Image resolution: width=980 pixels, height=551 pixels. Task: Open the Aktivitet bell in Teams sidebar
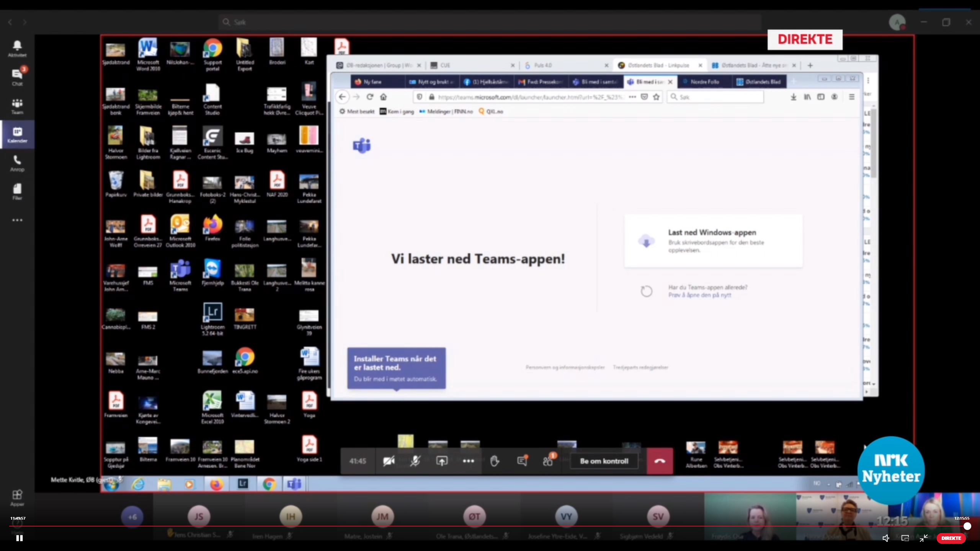point(17,49)
